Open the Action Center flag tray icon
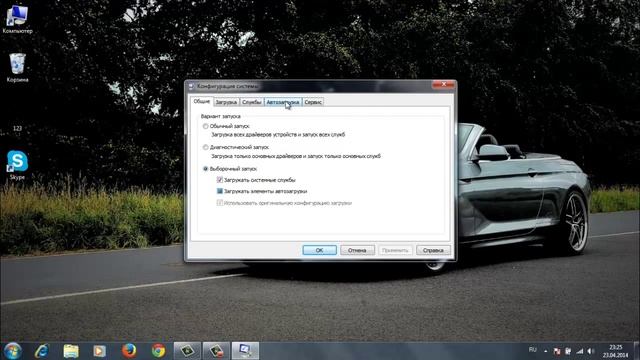640x360 pixels. (557, 351)
